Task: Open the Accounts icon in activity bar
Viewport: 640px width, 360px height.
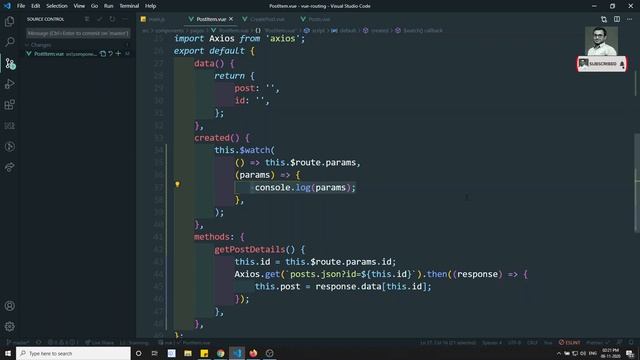Action: (x=9, y=306)
